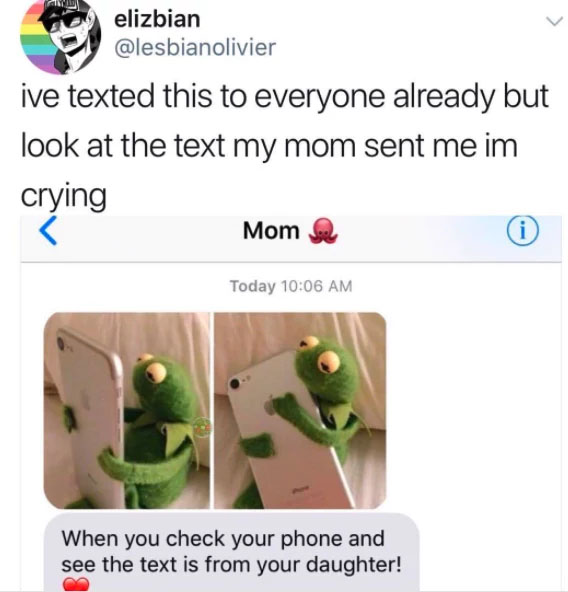
Task: Open conversation info icon for Mom
Action: tap(523, 231)
